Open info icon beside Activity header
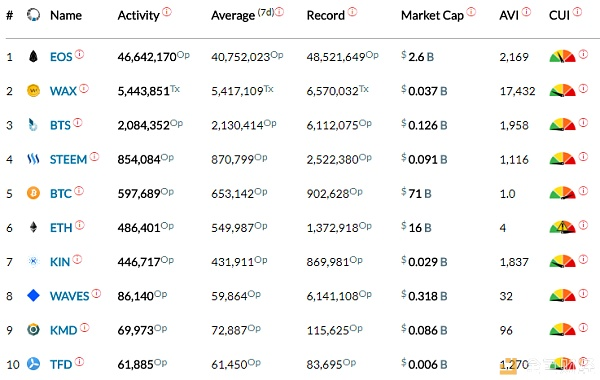 [167, 12]
